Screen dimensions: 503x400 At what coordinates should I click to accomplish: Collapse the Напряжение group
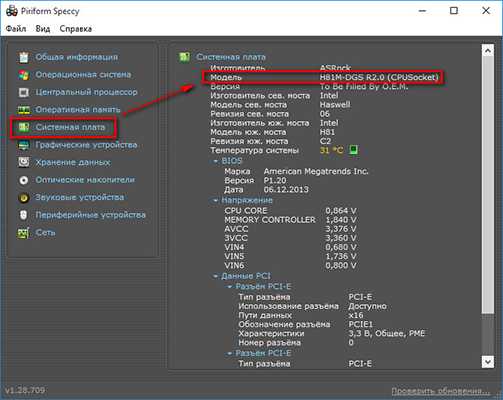[x=216, y=200]
